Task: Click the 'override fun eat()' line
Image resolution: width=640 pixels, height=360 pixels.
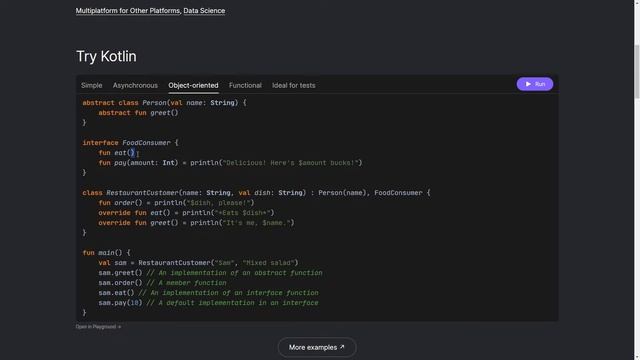Action: pos(187,213)
